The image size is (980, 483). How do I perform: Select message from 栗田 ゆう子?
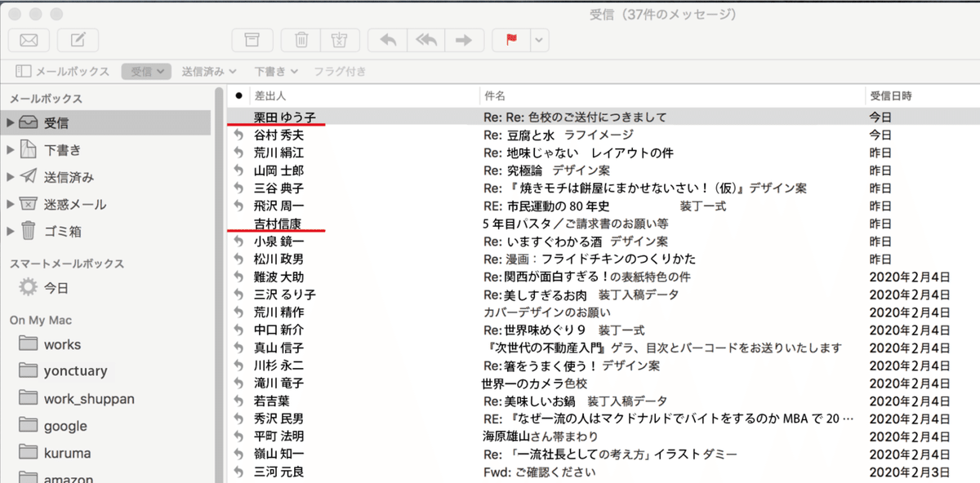[603, 117]
